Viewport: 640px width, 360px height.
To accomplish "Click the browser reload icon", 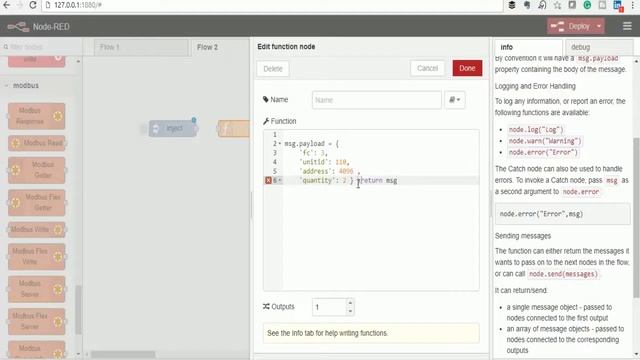I will 33,5.
